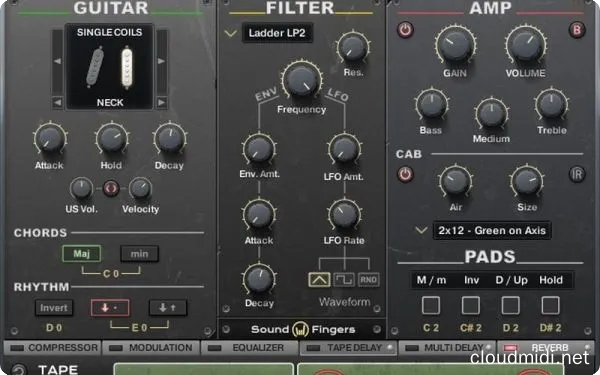Viewport: 600px width, 375px height.
Task: Click the Frequency knob
Action: pyautogui.click(x=302, y=80)
